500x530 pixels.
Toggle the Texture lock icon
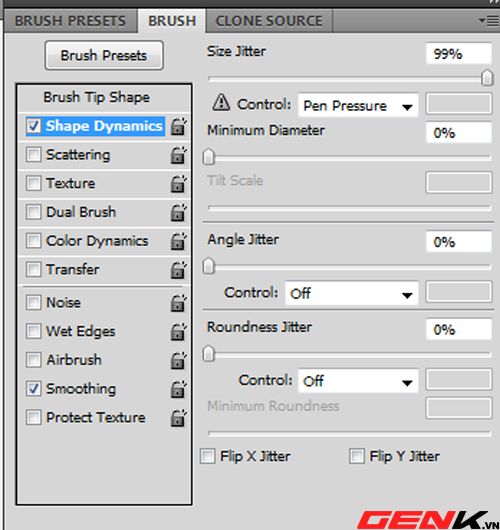click(178, 184)
